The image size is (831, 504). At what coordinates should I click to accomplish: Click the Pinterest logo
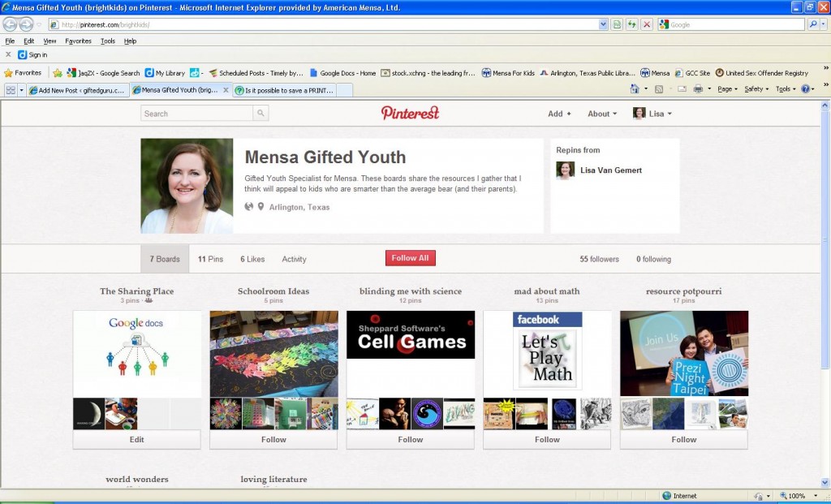pos(410,113)
